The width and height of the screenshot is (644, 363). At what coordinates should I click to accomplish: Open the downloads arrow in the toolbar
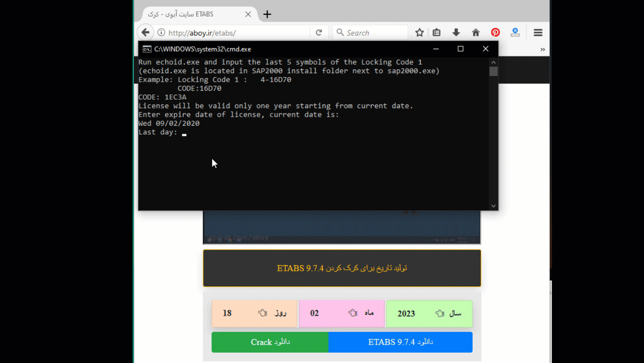point(456,33)
